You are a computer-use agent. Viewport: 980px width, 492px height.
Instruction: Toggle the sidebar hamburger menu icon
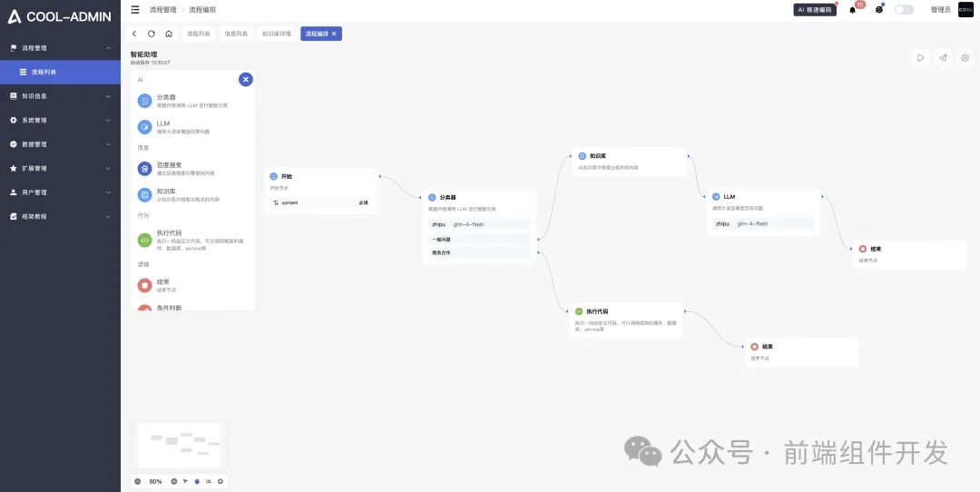click(x=135, y=9)
